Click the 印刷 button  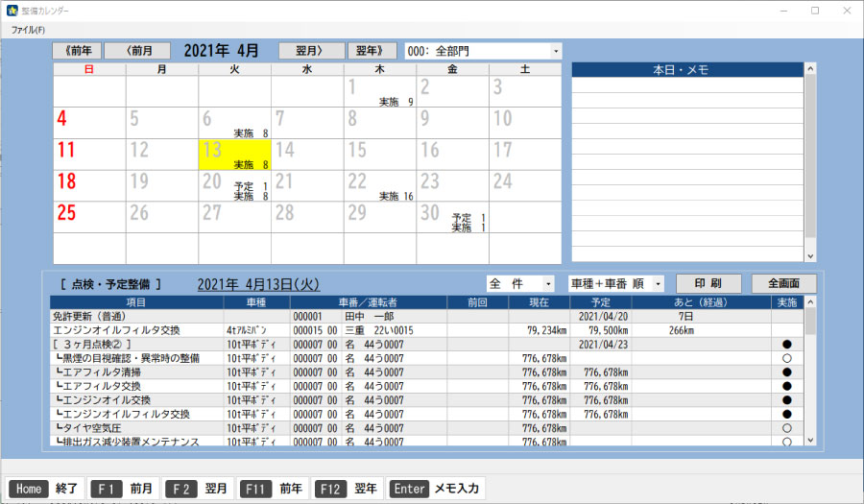point(708,284)
